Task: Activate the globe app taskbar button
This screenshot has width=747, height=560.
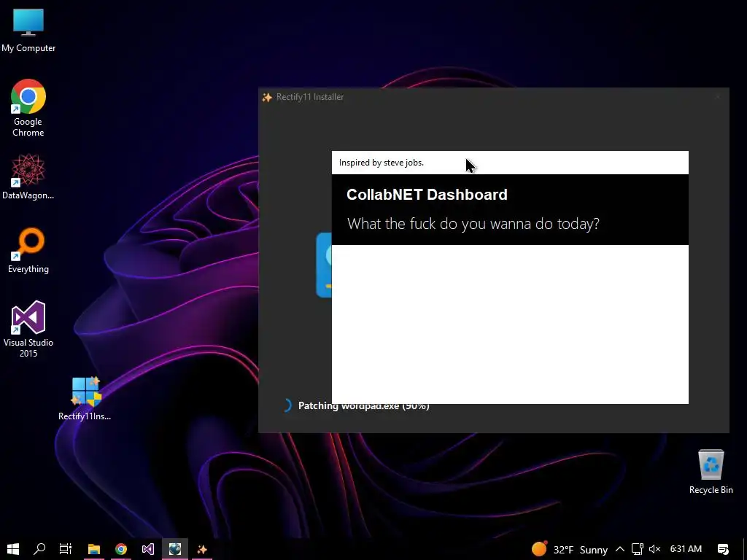Action: click(x=175, y=549)
